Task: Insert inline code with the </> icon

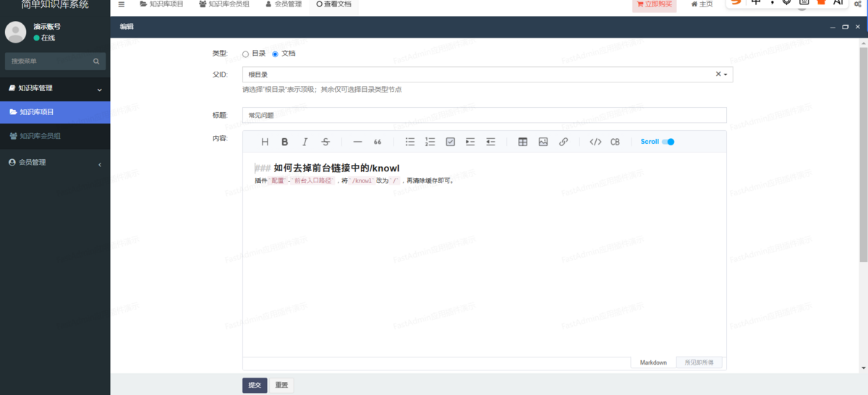Action: point(595,142)
